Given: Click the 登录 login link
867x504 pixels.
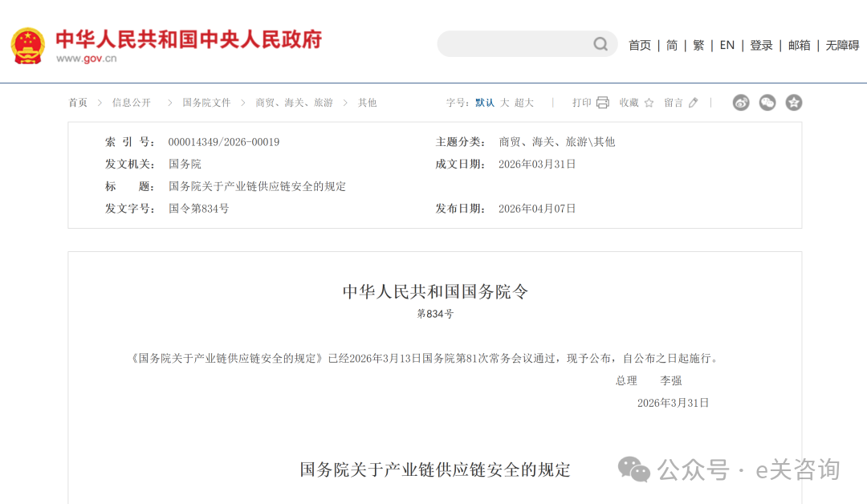Looking at the screenshot, I should (761, 45).
